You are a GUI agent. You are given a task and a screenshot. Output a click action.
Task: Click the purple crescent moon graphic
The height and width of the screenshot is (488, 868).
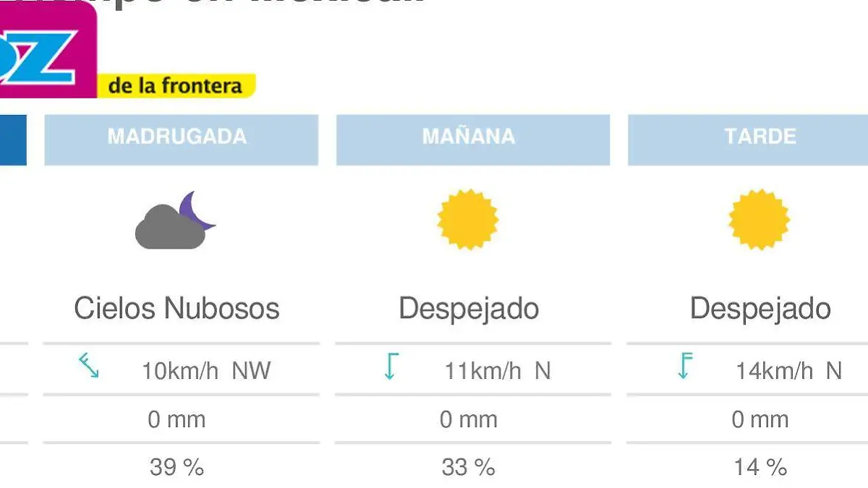(x=200, y=210)
